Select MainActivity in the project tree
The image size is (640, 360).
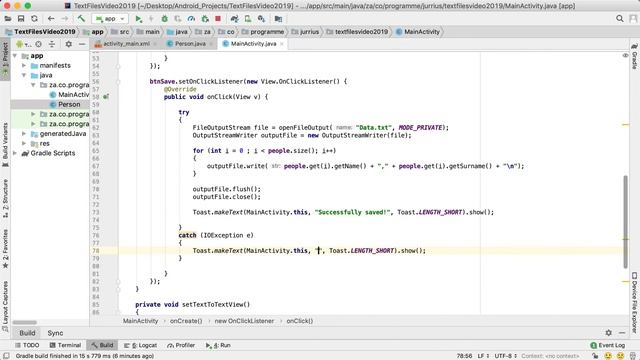click(x=69, y=95)
